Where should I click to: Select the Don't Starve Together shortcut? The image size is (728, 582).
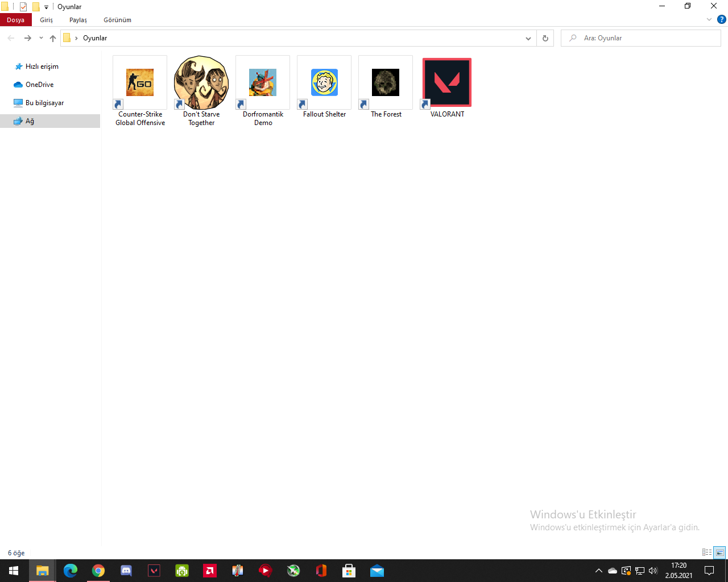(x=201, y=91)
